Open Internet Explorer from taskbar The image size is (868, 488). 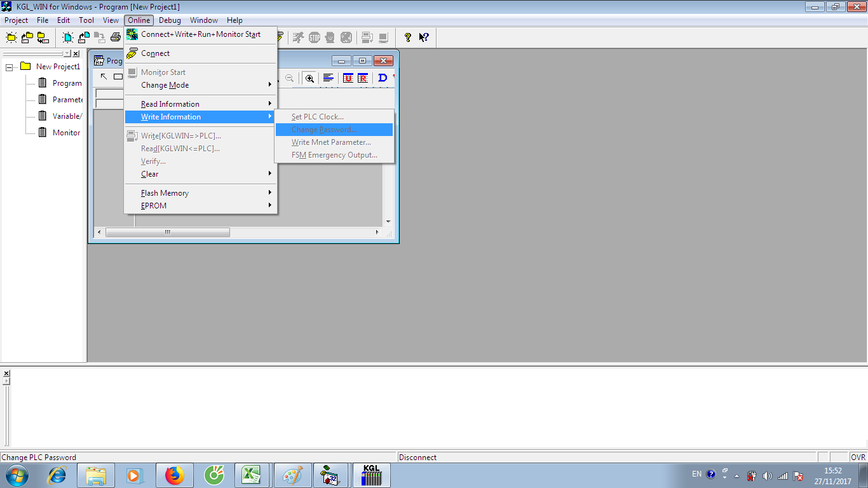coord(57,475)
